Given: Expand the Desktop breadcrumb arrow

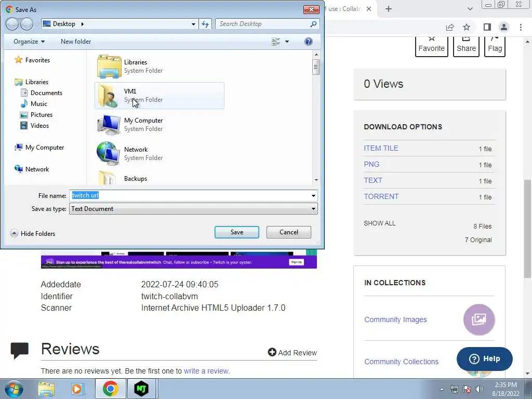Looking at the screenshot, I should click(83, 24).
